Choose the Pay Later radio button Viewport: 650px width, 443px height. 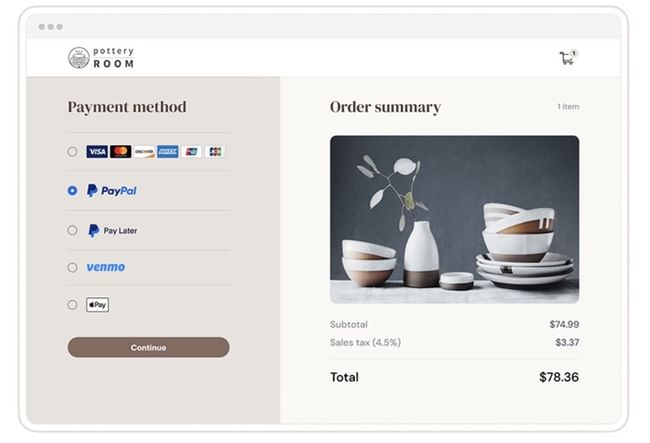click(72, 230)
